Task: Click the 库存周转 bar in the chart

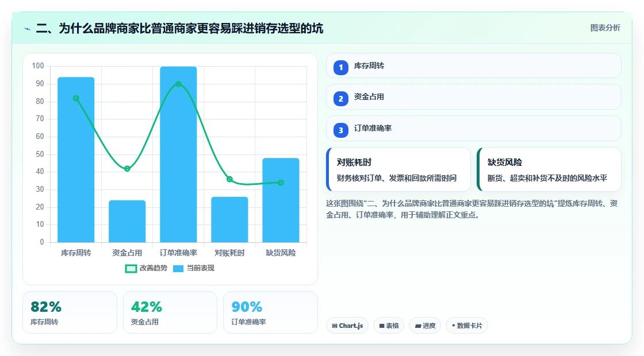Action: tap(76, 160)
